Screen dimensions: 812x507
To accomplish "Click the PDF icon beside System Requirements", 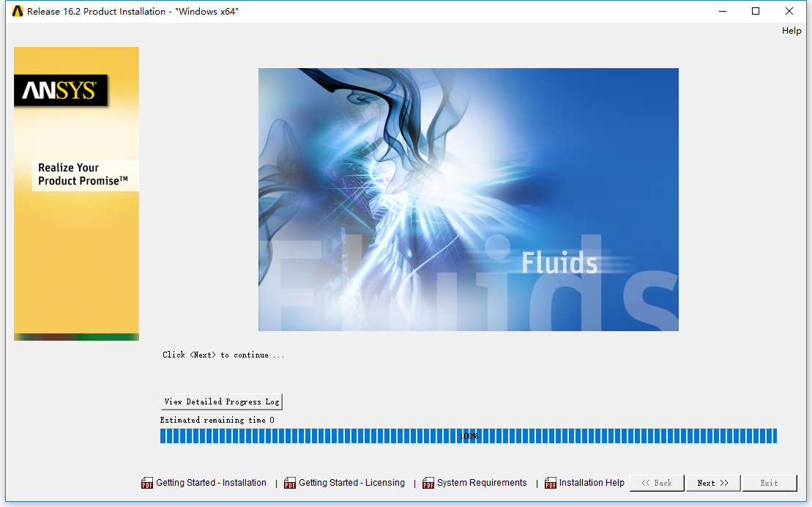I will point(428,483).
